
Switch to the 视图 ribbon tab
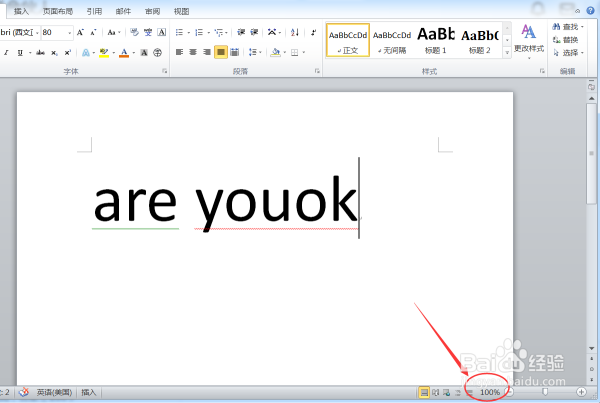[x=181, y=11]
